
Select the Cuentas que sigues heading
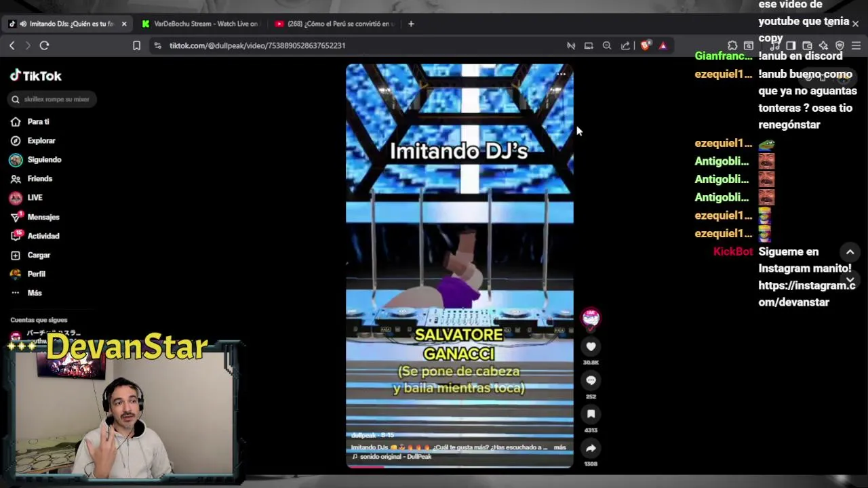[39, 320]
